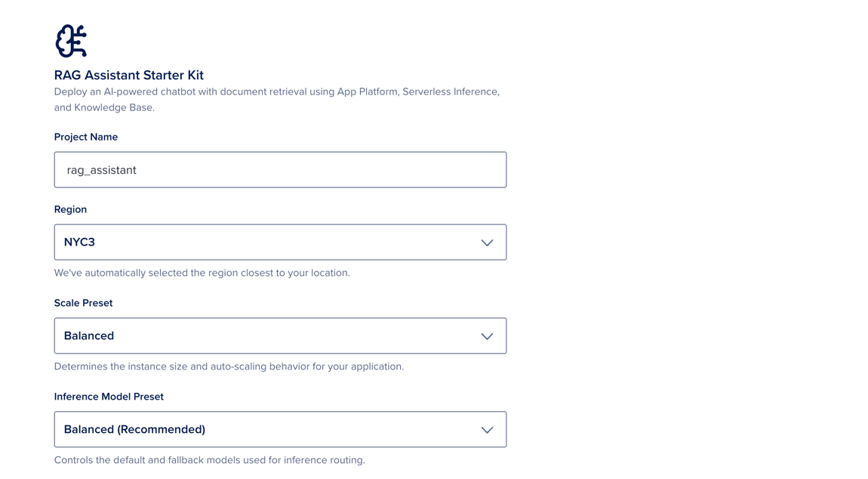Click the automatically selected region helper text
The height and width of the screenshot is (479, 868).
(x=202, y=273)
